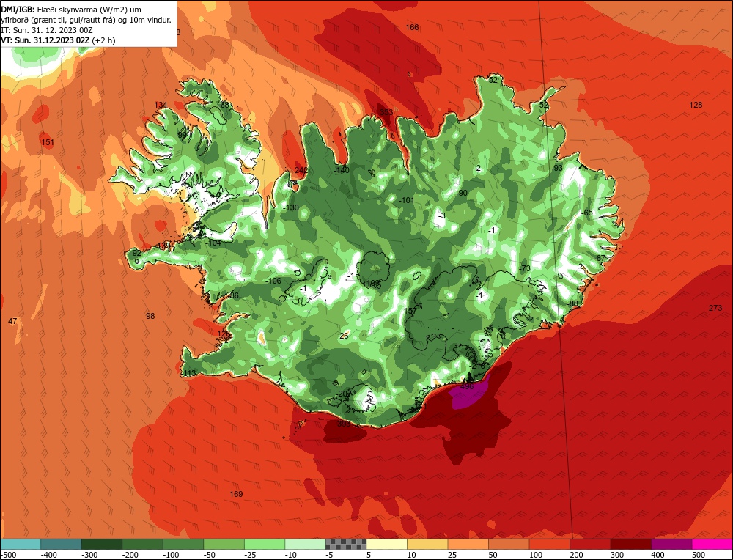
Task: Pick the -25 to -10 light green legend swatch
Action: (x=264, y=544)
